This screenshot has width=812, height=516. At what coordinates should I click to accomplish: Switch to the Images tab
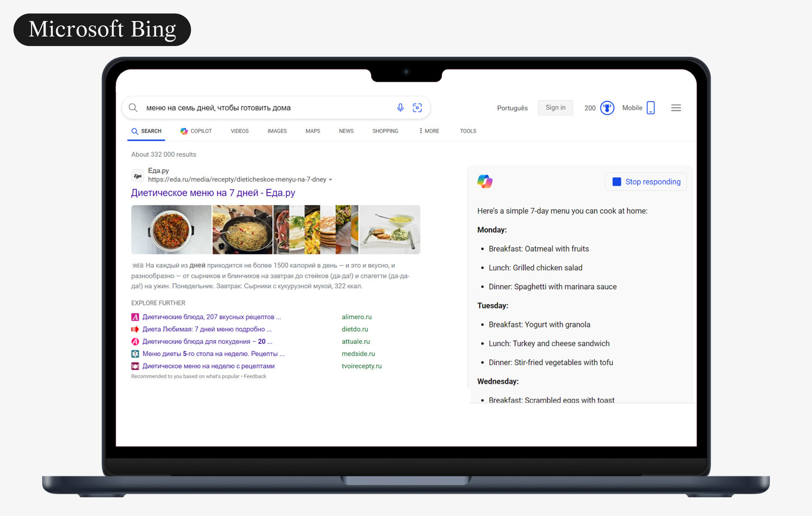coord(277,131)
